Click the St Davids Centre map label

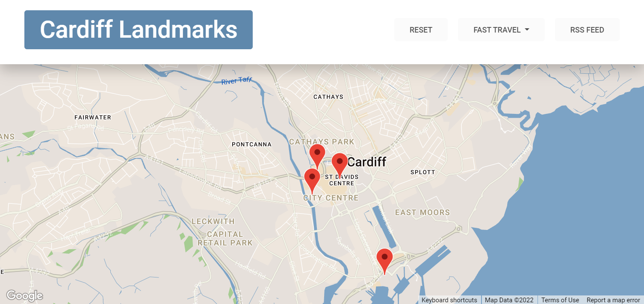coord(342,180)
